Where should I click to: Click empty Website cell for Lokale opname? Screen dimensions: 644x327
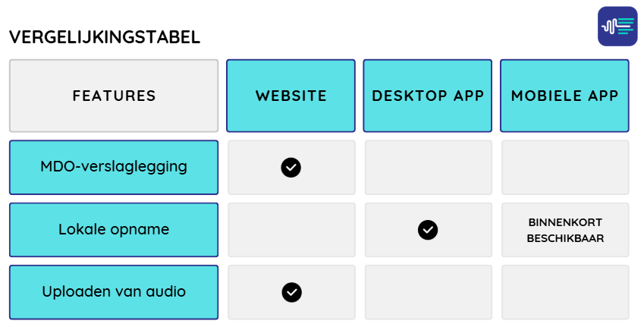[x=291, y=229]
